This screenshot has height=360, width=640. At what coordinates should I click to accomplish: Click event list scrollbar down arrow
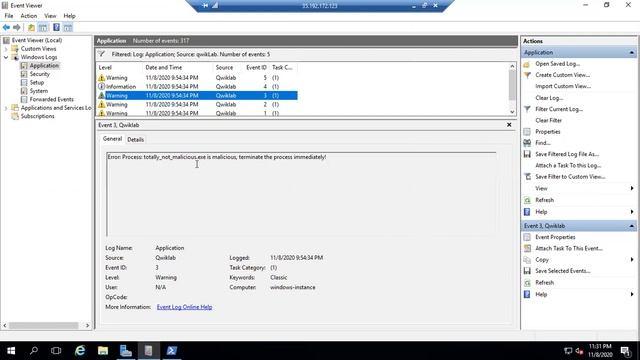pos(512,112)
